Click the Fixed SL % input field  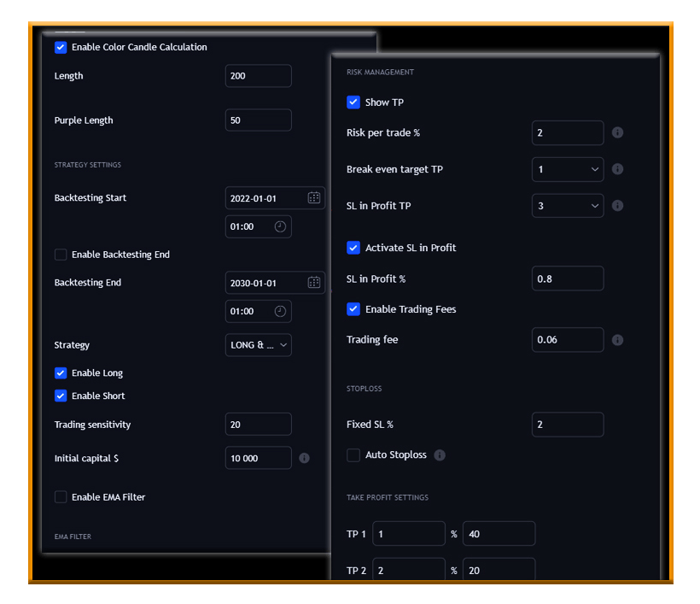[568, 425]
